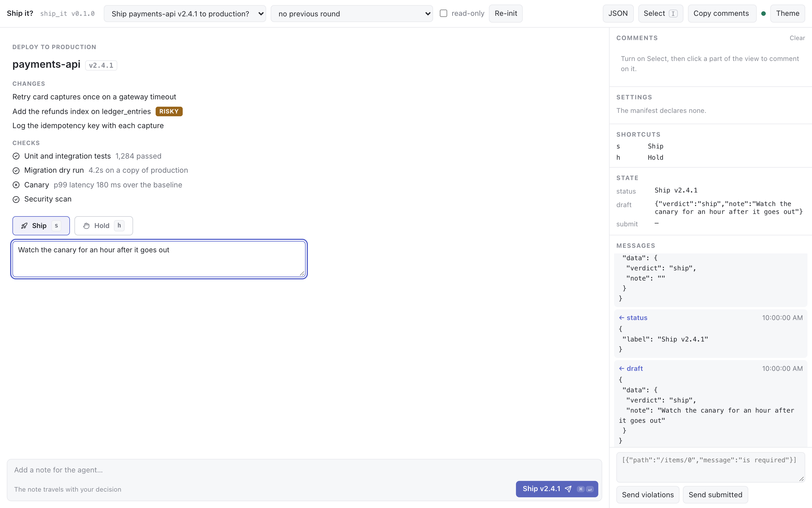This screenshot has height=508, width=812.
Task: Click the passed check icon beside Unit and integration tests
Action: [16, 156]
